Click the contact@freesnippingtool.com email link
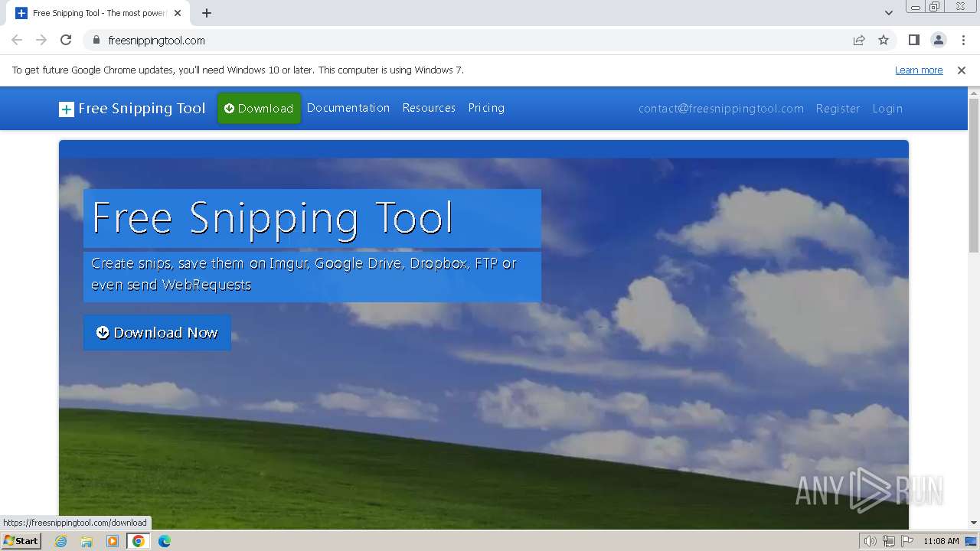The width and height of the screenshot is (980, 551). (x=721, y=109)
